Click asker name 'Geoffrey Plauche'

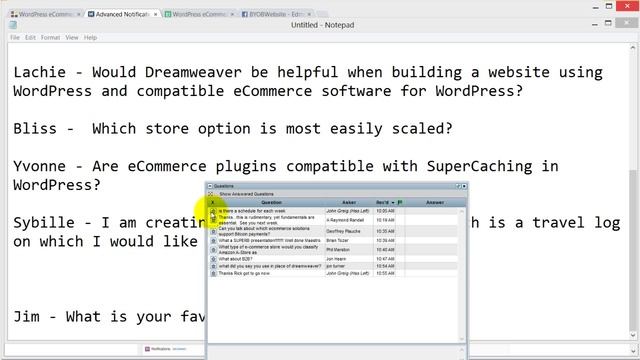tap(343, 231)
